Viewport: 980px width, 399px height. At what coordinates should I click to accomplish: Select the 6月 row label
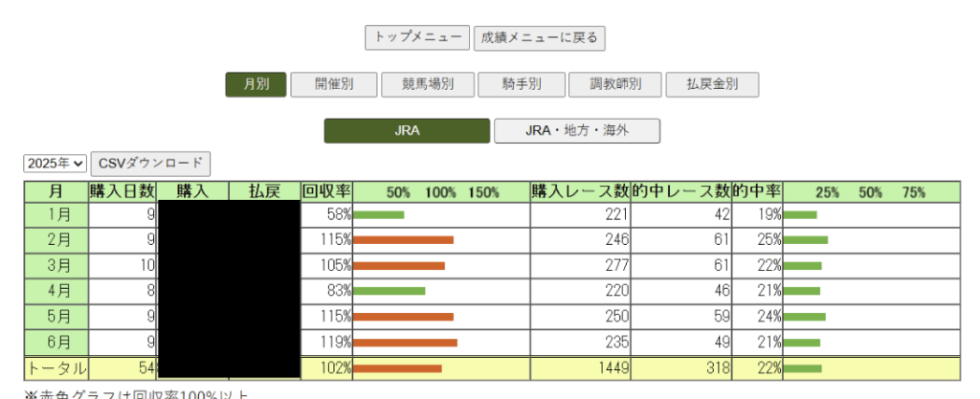coord(56,343)
